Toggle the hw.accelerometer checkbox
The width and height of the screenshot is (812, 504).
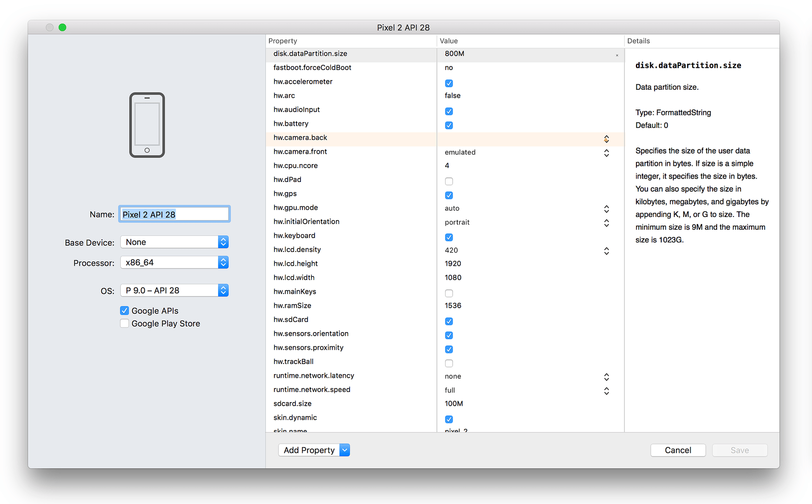(449, 83)
